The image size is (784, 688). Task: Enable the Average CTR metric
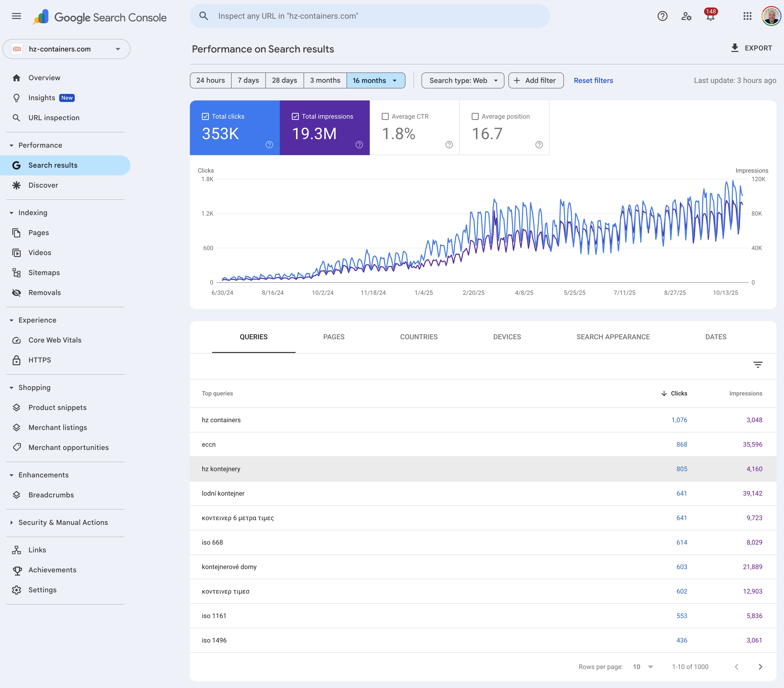click(386, 116)
